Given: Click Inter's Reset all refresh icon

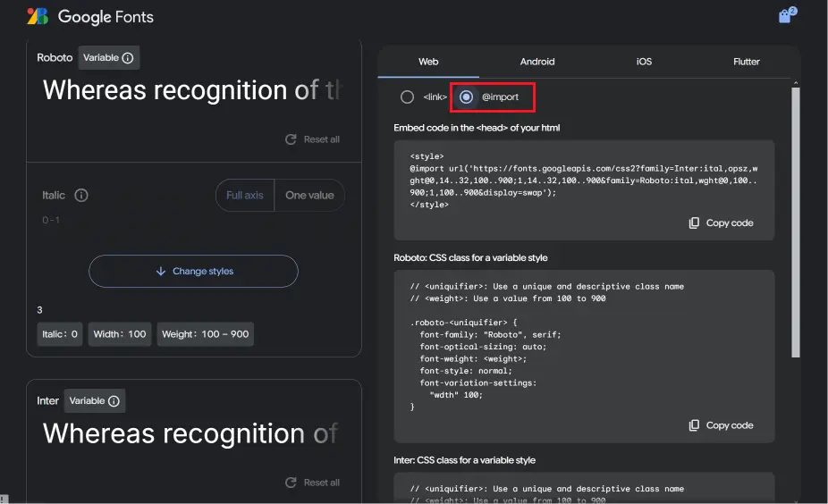Looking at the screenshot, I should click(x=291, y=483).
